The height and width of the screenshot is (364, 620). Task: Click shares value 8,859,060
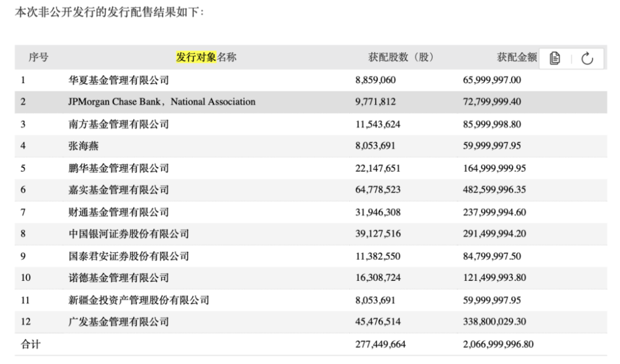[375, 81]
